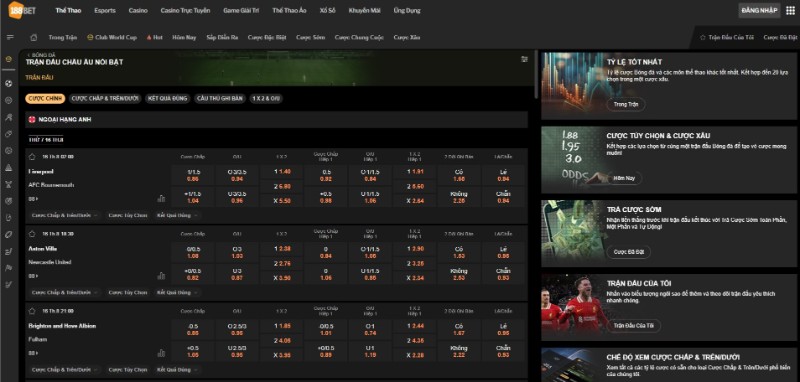Image resolution: width=800 pixels, height=382 pixels.
Task: Expand Kết Quả Đúng under Aston Villa match
Action: point(178,292)
